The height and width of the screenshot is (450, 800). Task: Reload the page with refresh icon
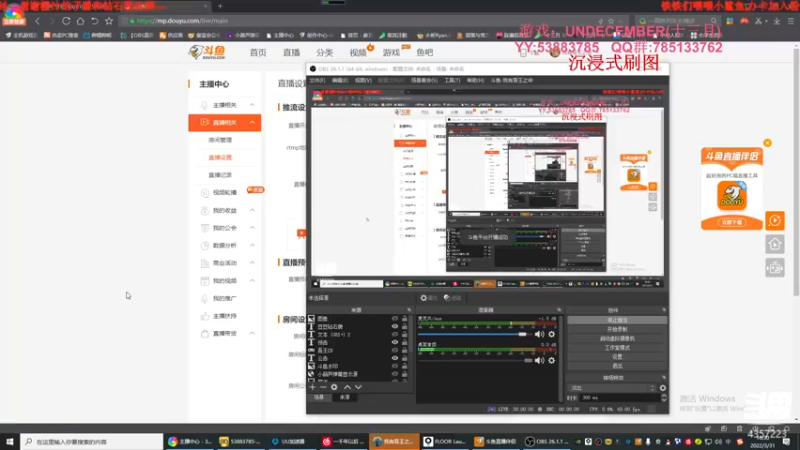(66, 21)
